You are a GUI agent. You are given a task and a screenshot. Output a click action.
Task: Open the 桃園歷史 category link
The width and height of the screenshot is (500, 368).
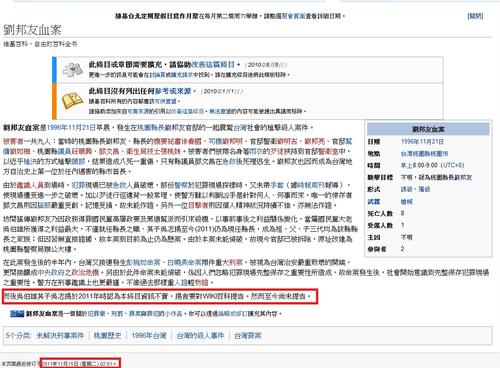pyautogui.click(x=107, y=336)
